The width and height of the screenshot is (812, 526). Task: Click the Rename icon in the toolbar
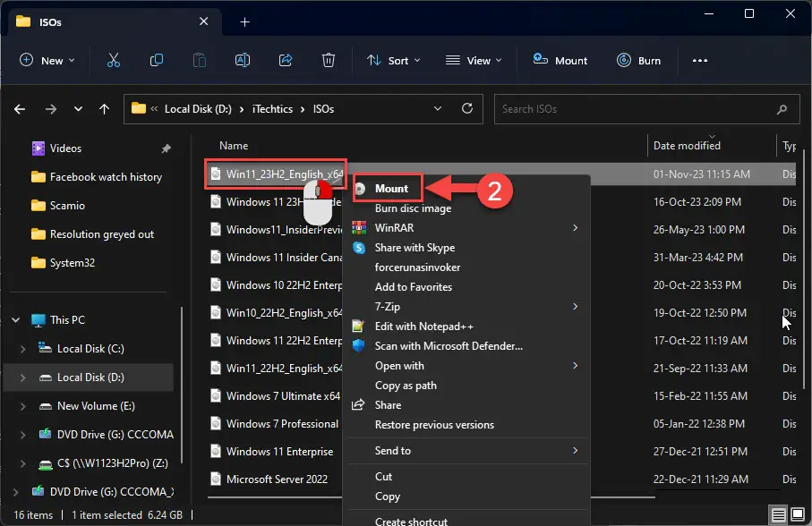pyautogui.click(x=243, y=60)
